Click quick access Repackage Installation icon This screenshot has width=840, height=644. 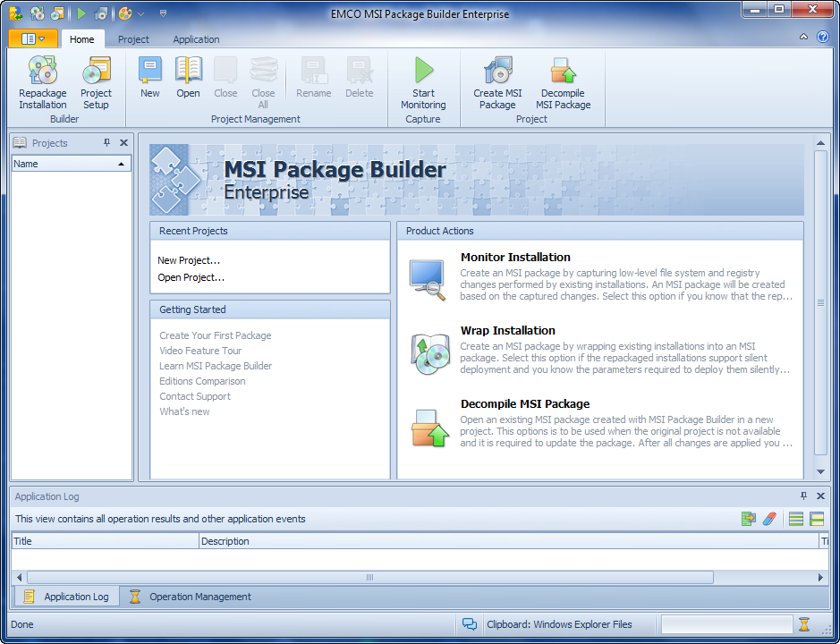pos(37,13)
